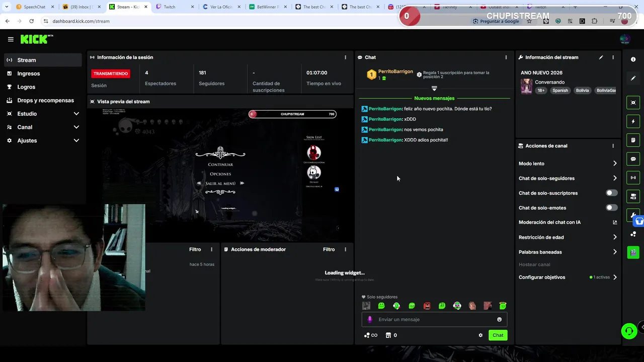644x362 pixels.
Task: Open Información del stream three-dot menu
Action: click(613, 57)
